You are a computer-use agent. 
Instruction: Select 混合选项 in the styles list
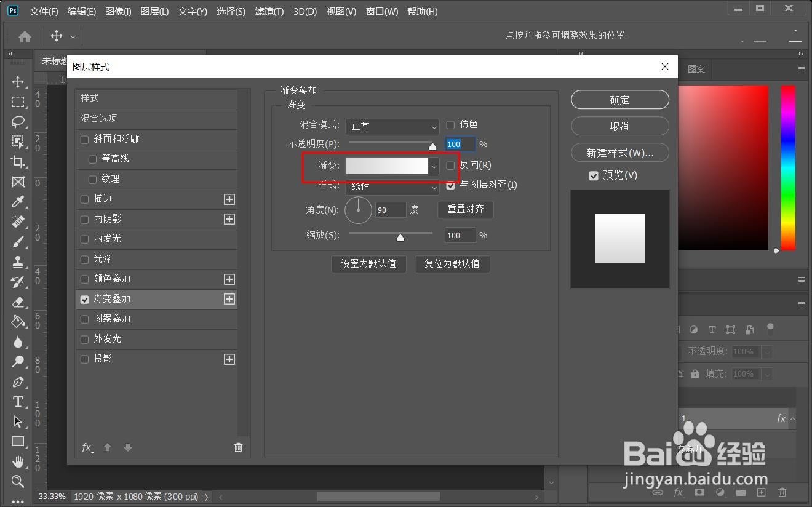click(x=157, y=119)
